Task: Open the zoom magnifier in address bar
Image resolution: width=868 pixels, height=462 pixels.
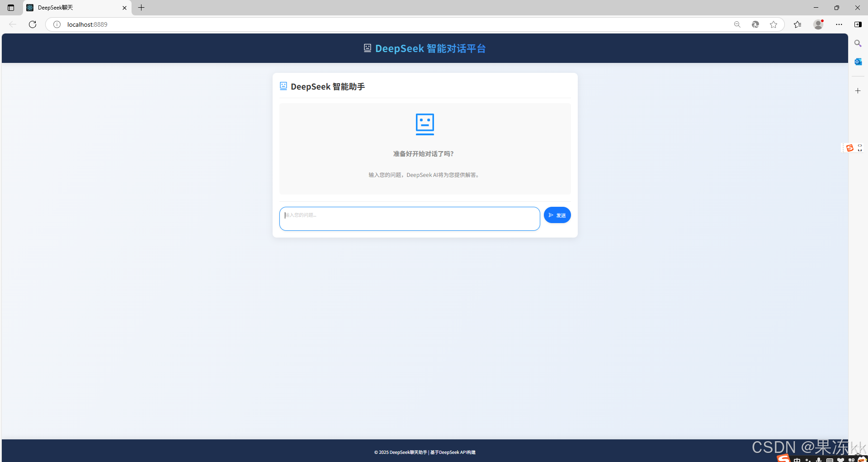Action: click(737, 24)
